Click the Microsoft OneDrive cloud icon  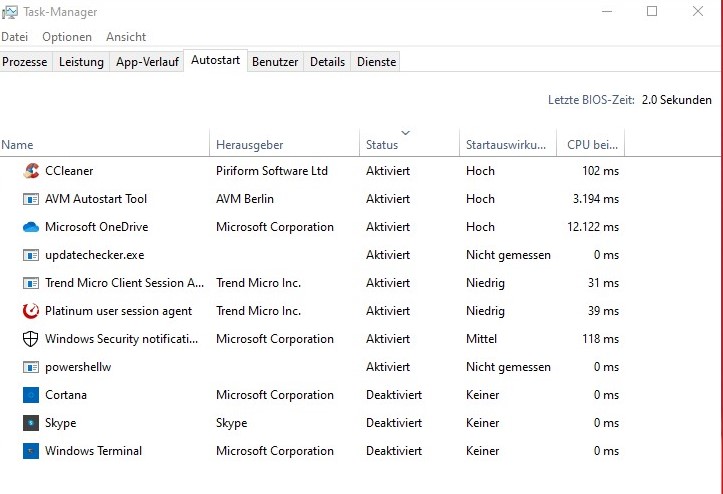[31, 227]
